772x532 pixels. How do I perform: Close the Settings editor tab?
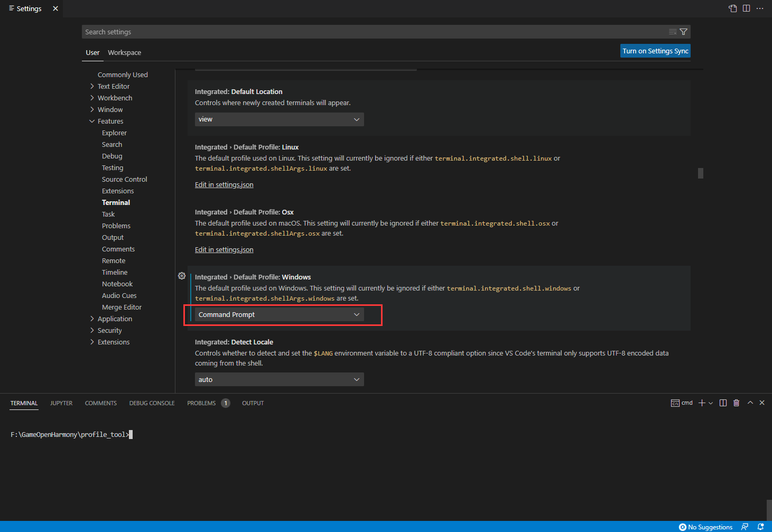click(55, 8)
